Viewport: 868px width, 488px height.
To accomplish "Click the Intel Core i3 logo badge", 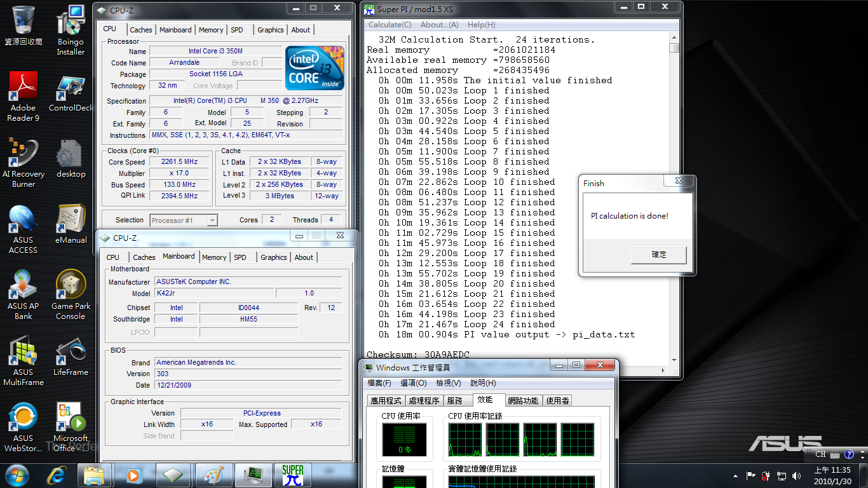I will point(315,67).
